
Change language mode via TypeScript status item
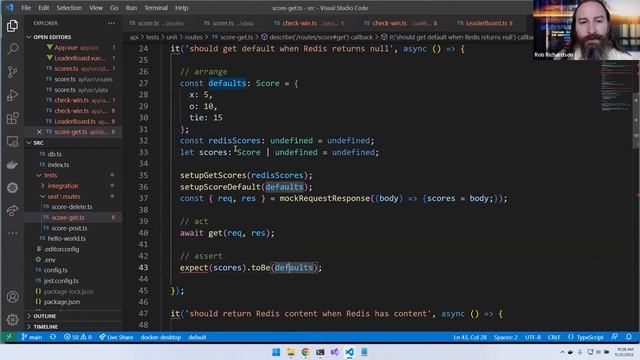589,337
